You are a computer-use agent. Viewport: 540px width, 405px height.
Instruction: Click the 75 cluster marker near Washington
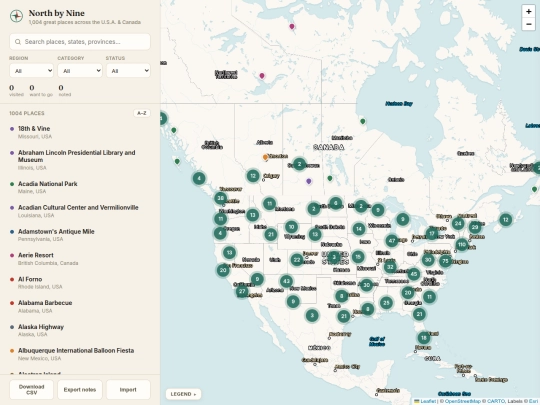(x=445, y=261)
